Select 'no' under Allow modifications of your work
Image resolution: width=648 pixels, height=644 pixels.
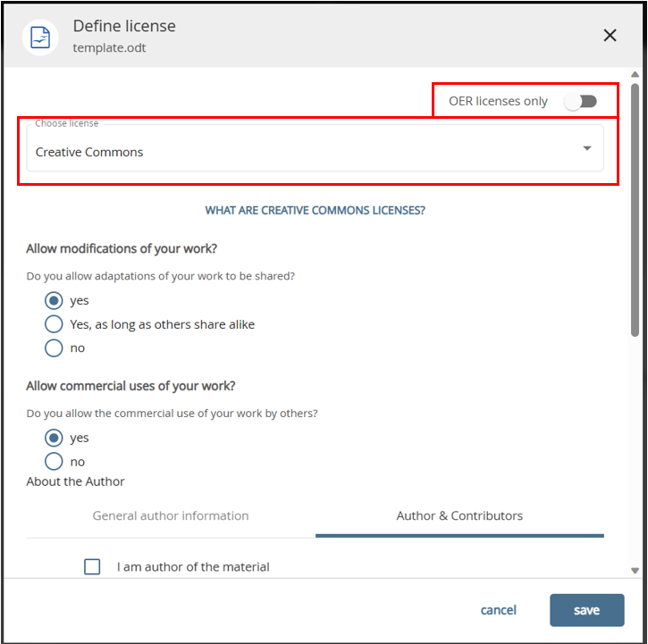point(54,347)
